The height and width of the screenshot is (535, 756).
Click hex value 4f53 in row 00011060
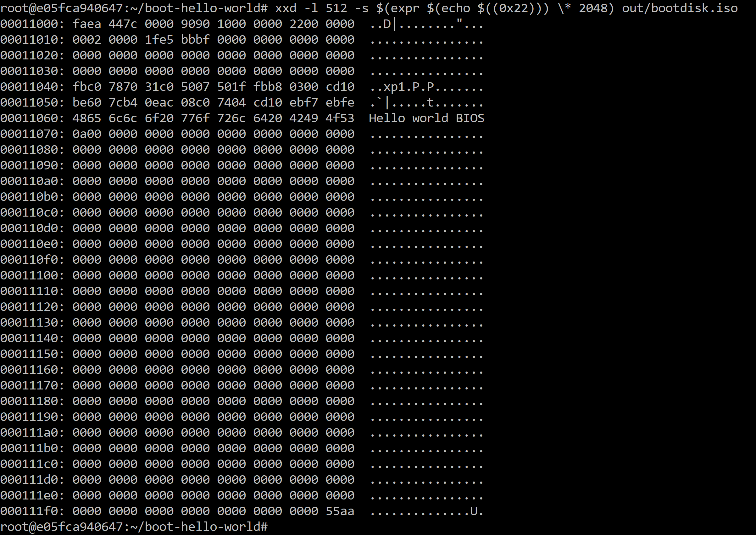[x=340, y=118]
